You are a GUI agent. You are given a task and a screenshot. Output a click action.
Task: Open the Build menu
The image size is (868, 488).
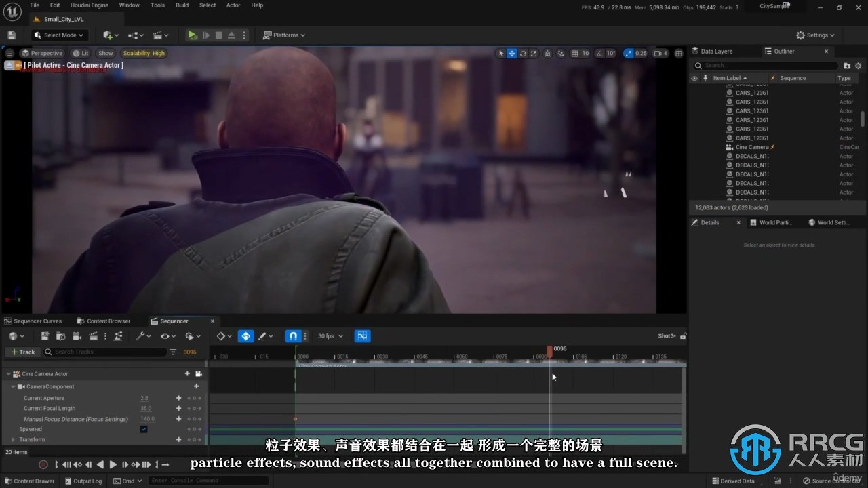tap(182, 5)
